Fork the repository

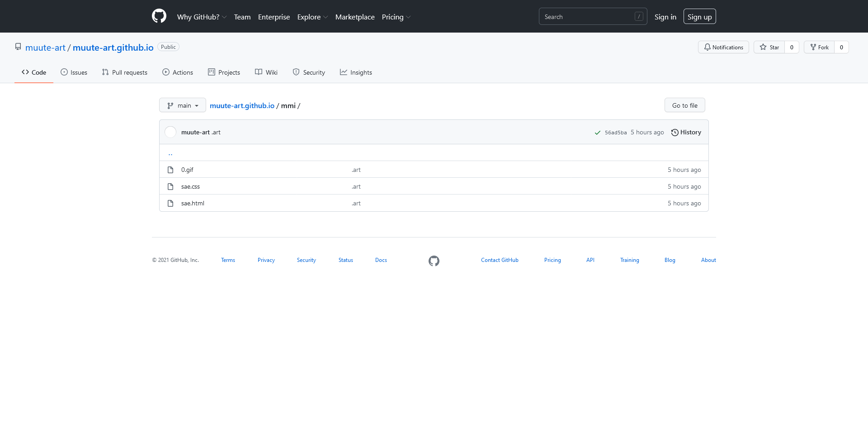[819, 47]
